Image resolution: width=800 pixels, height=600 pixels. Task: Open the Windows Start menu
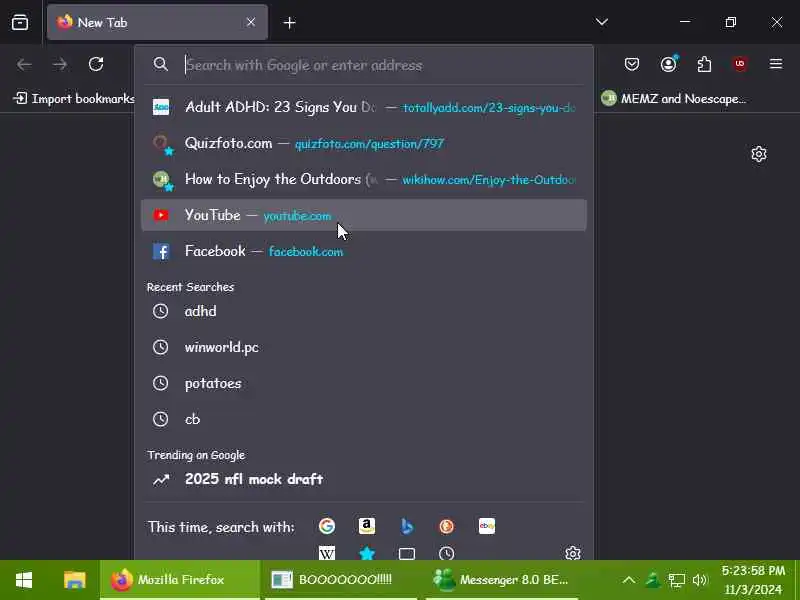point(24,580)
